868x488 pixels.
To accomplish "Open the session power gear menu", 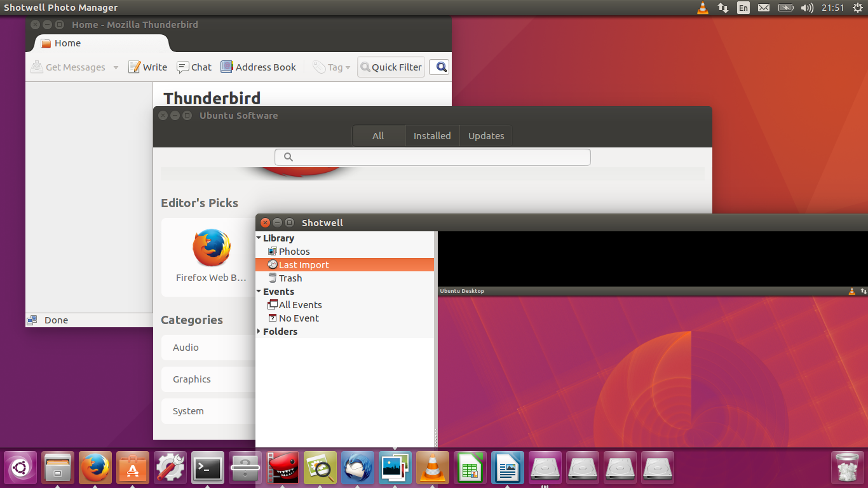I will pos(857,8).
